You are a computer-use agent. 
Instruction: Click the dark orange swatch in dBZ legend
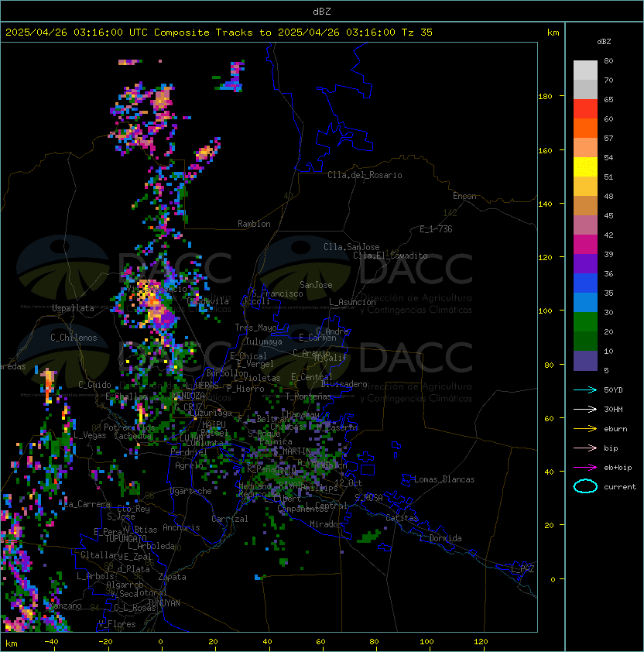[x=585, y=129]
